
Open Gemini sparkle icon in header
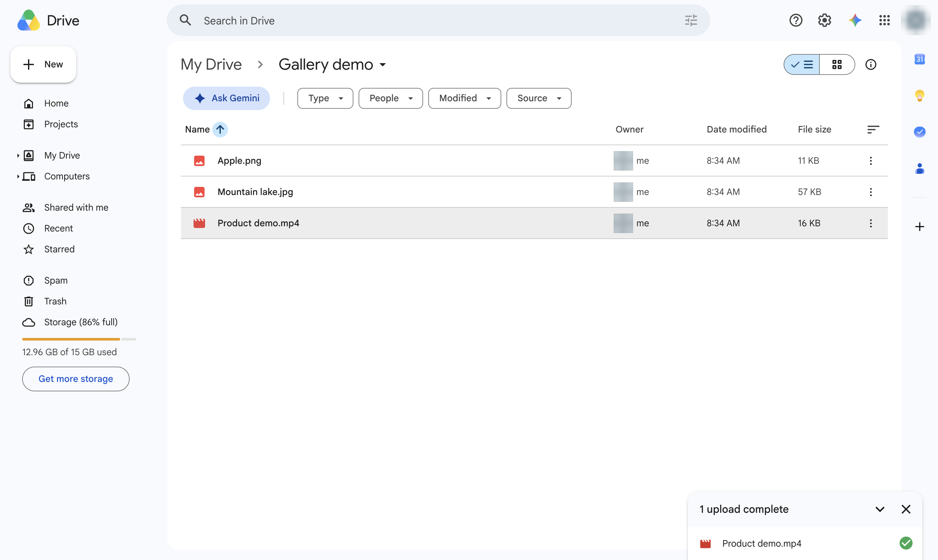[855, 21]
